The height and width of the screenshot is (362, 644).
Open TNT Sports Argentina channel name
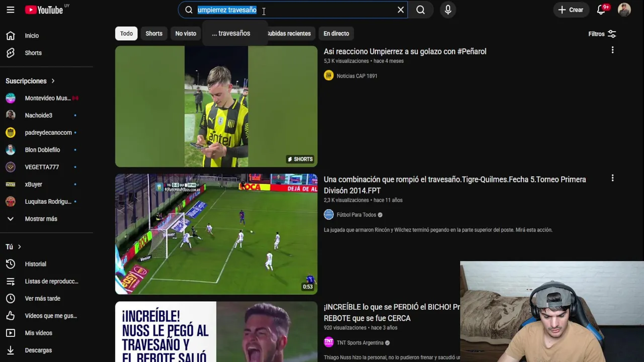point(360,343)
